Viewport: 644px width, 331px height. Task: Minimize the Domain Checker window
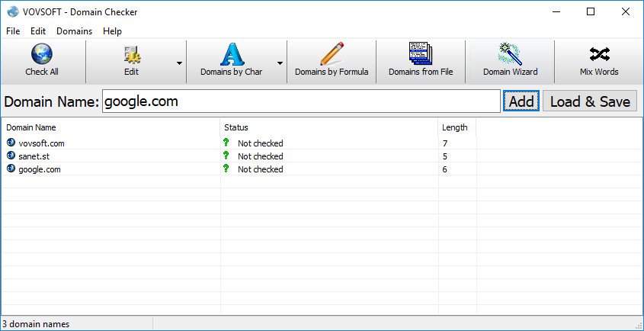(556, 12)
